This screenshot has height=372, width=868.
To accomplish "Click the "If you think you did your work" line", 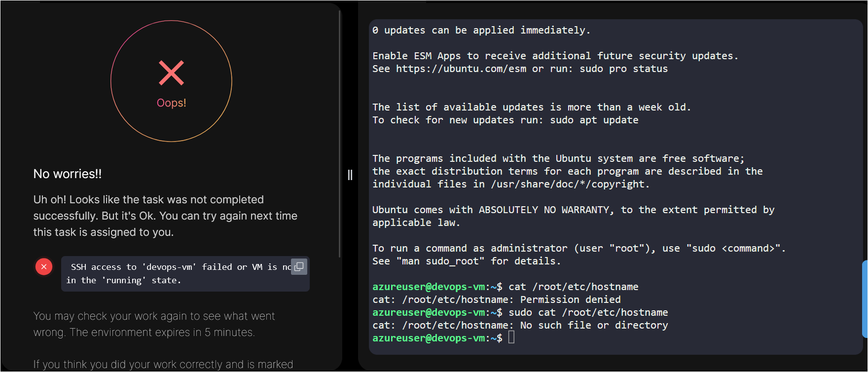I will [x=163, y=364].
